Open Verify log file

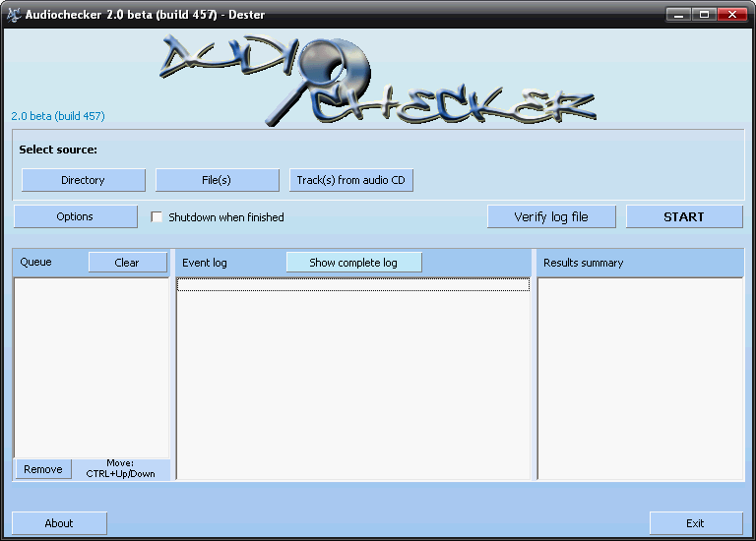(x=551, y=216)
